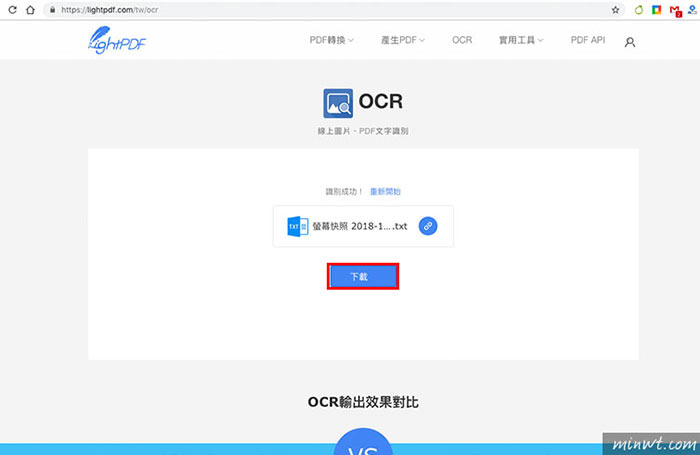This screenshot has width=700, height=455.
Task: Click the 重新開始 restart link
Action: point(385,192)
